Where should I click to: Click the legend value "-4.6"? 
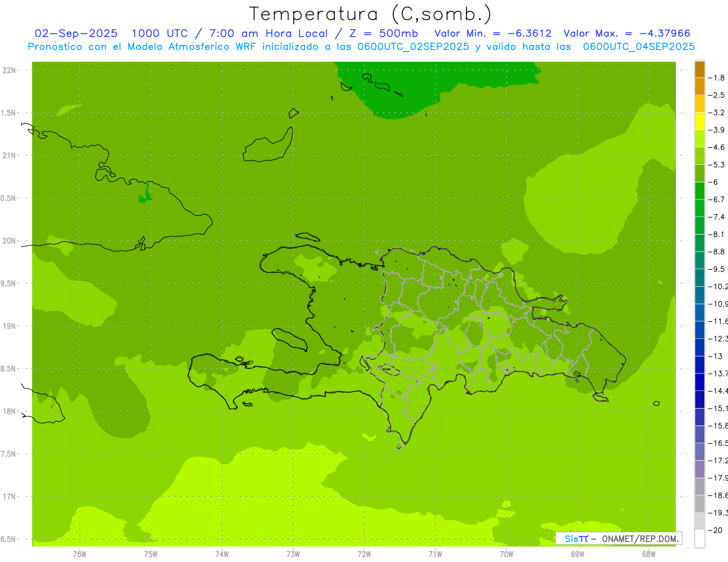(x=716, y=147)
